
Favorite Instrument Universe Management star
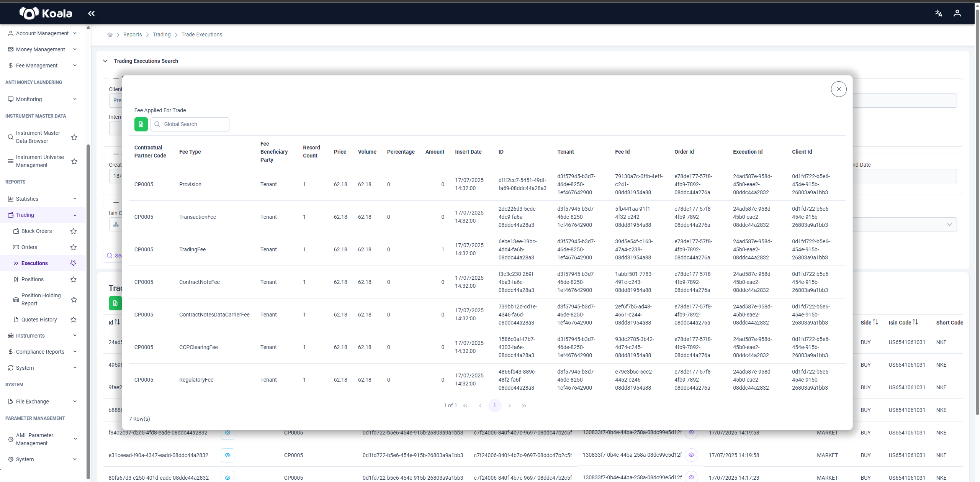coord(74,161)
